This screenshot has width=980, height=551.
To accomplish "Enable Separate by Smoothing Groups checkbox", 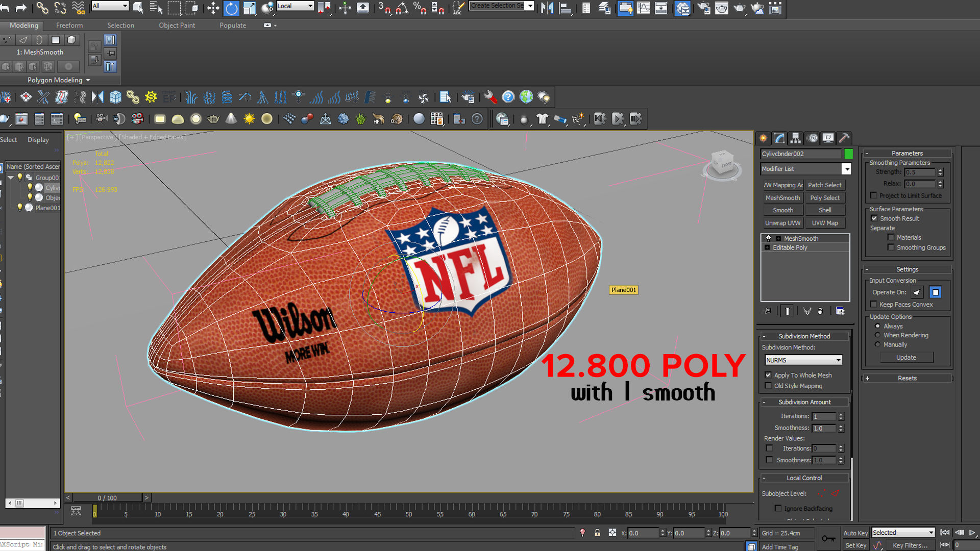I will [891, 247].
